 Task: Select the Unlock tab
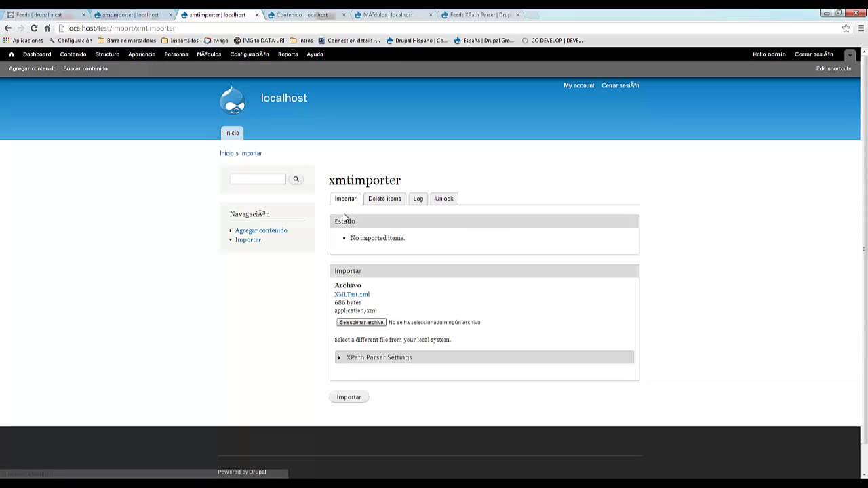(444, 199)
